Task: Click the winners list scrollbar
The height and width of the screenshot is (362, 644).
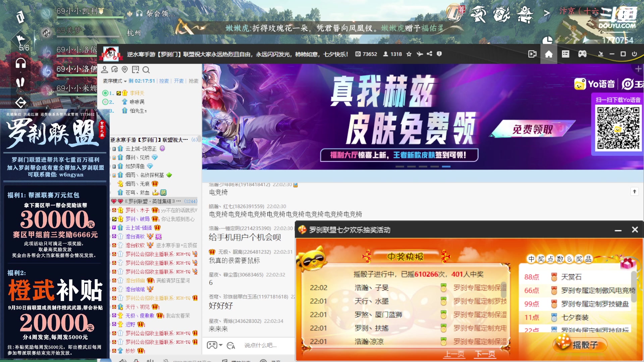Action: pos(504,290)
